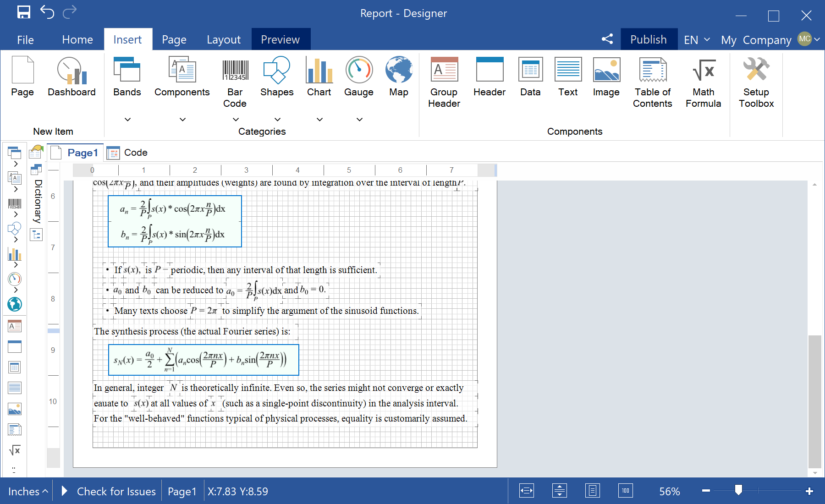Fit page height zoom icon
Image resolution: width=825 pixels, height=504 pixels.
coord(560,491)
